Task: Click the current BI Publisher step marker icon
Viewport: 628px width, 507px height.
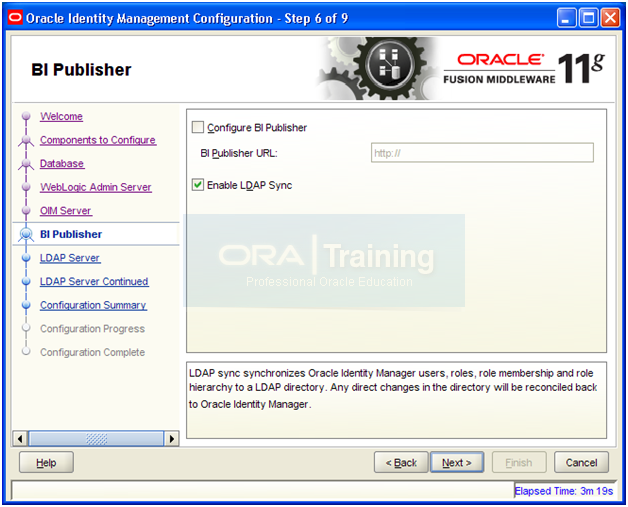Action: (x=26, y=234)
